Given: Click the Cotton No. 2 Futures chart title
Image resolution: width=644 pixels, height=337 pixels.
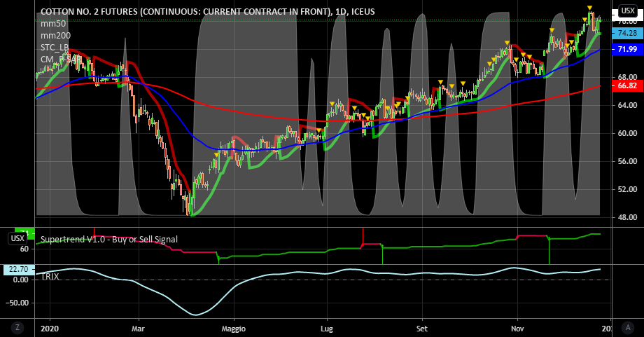Looking at the screenshot, I should point(207,12).
